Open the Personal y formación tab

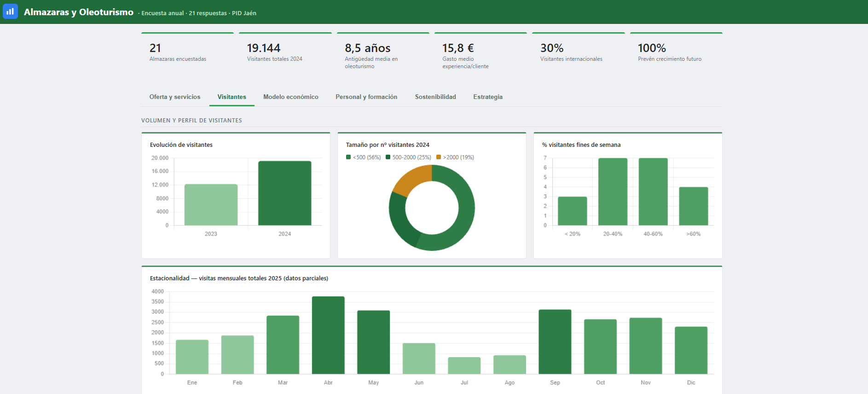pyautogui.click(x=366, y=97)
